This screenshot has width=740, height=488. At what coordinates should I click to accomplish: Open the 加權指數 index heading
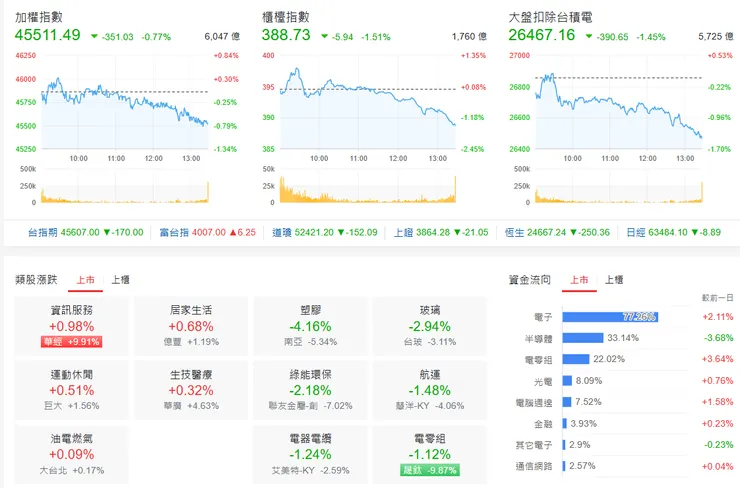(39, 17)
